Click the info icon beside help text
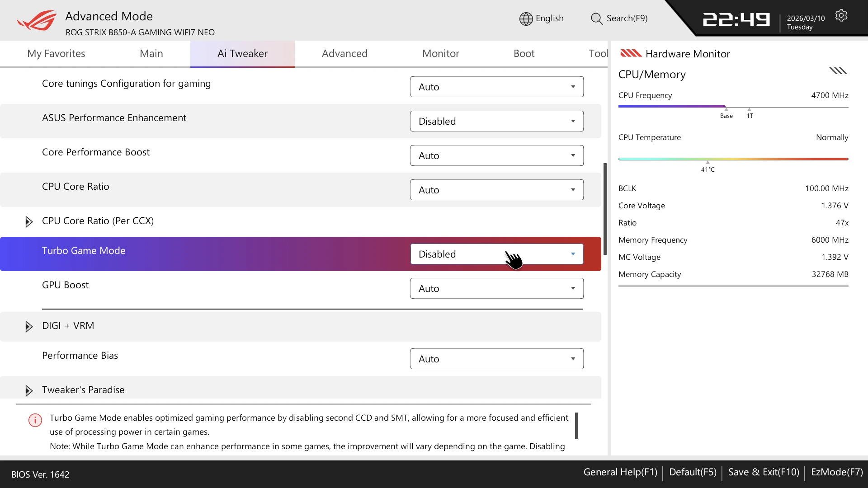The height and width of the screenshot is (488, 868). pyautogui.click(x=35, y=420)
